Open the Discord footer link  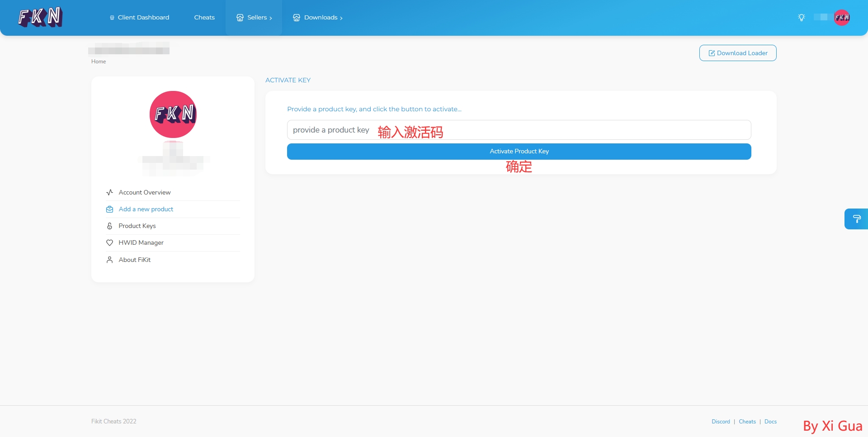coord(721,422)
